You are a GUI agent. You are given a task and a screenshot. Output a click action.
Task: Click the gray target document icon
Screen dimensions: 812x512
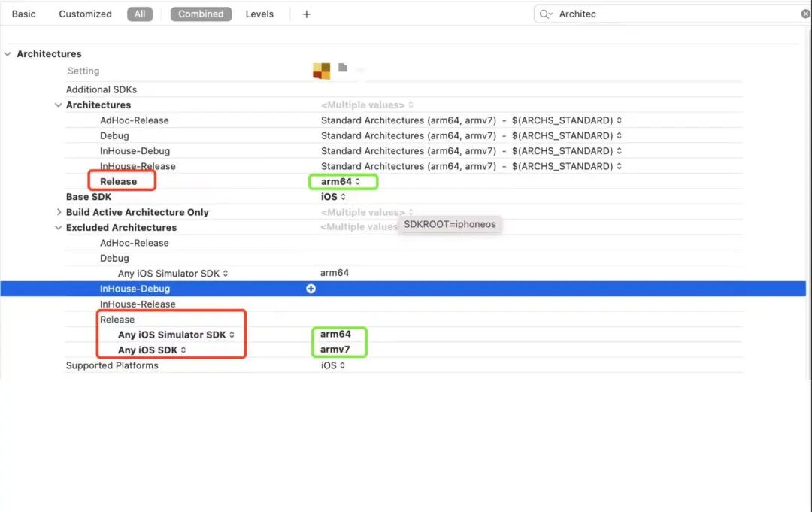(343, 68)
